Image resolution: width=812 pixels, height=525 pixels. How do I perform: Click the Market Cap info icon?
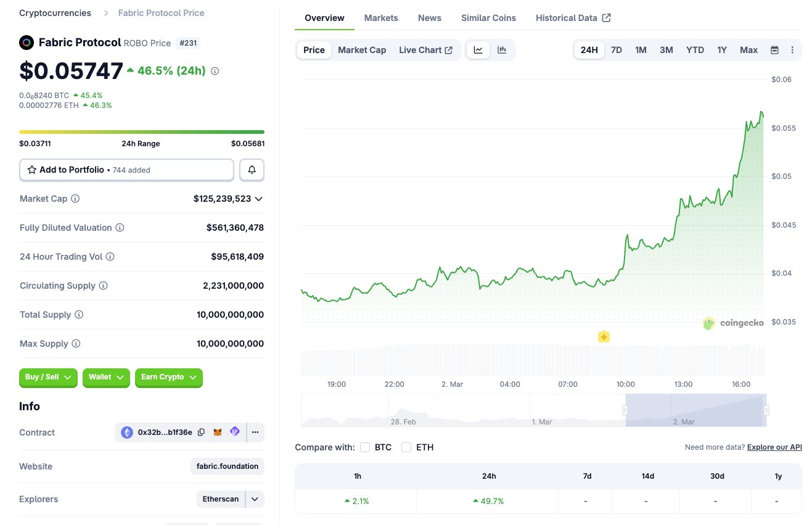75,199
